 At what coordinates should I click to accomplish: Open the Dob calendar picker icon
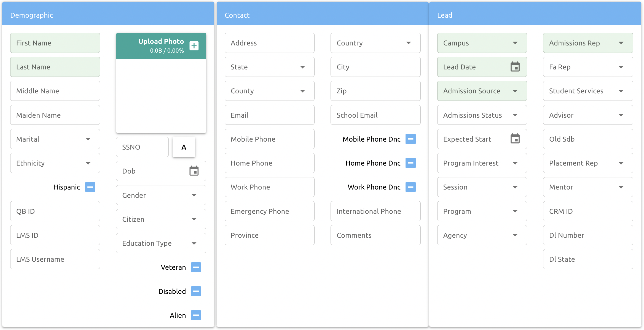pos(194,171)
